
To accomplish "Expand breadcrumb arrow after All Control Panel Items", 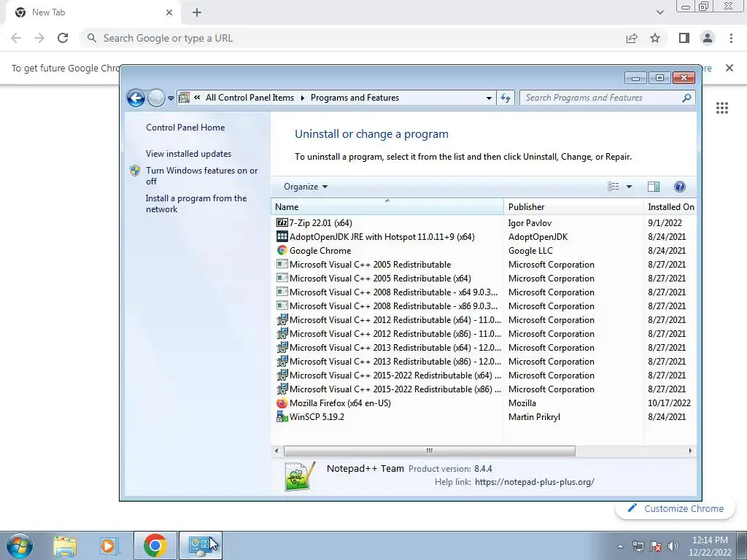I will tap(302, 98).
